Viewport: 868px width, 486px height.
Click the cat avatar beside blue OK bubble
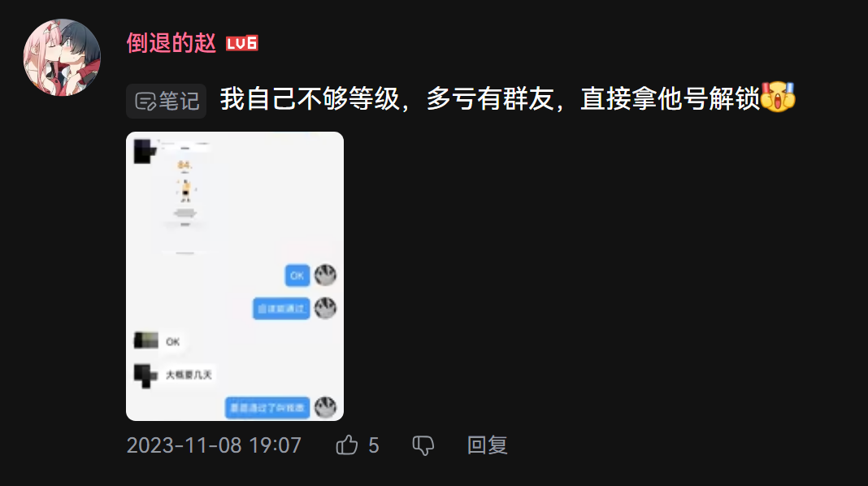click(x=325, y=276)
